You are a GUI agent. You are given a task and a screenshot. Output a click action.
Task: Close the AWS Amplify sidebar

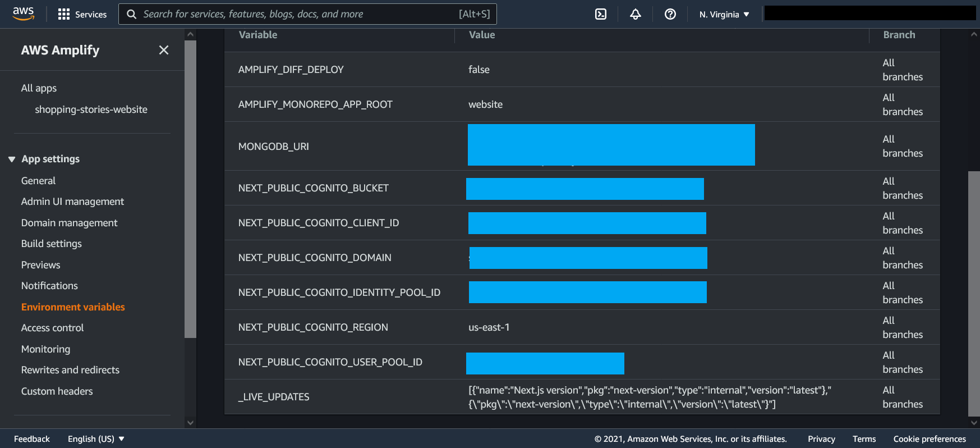(164, 50)
